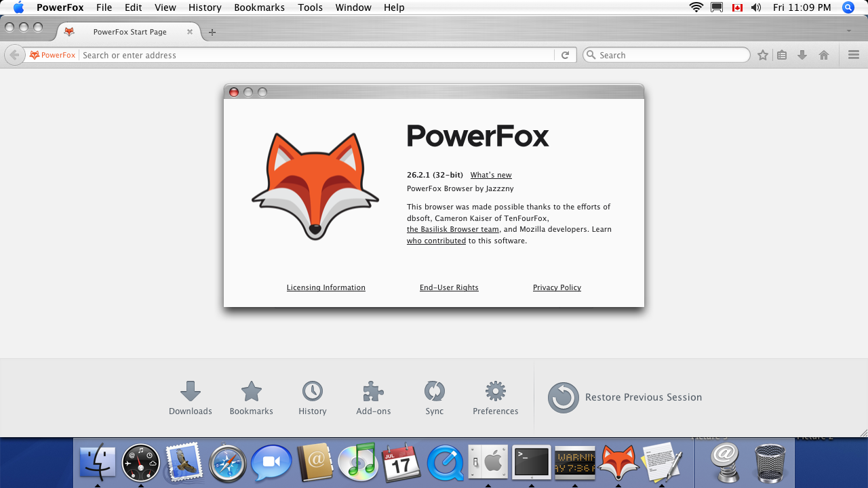Expand the tab list dropdown arrow
The width and height of the screenshot is (868, 488).
[849, 31]
